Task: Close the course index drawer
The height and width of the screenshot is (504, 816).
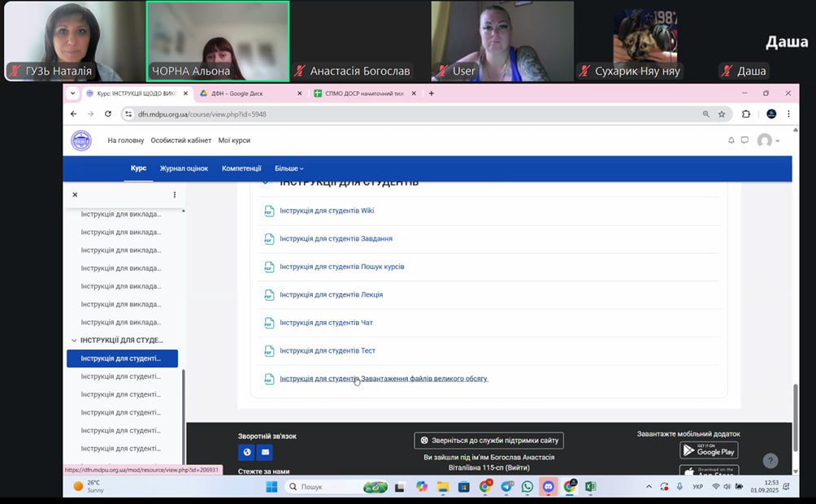Action: tap(75, 195)
